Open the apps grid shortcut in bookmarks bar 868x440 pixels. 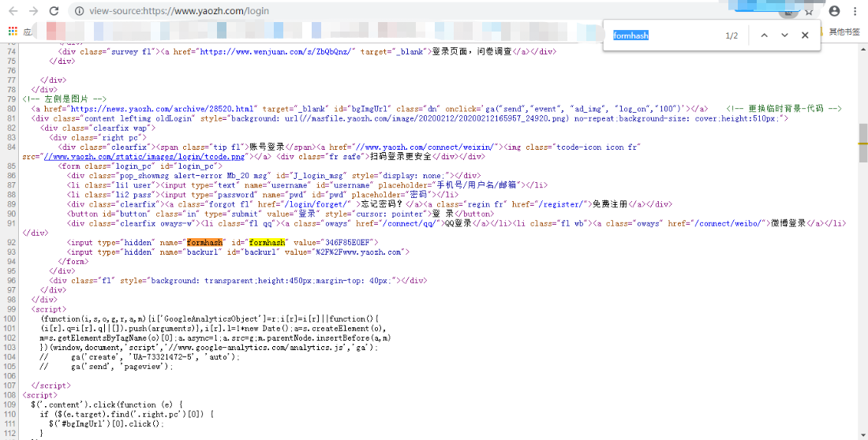(12, 32)
